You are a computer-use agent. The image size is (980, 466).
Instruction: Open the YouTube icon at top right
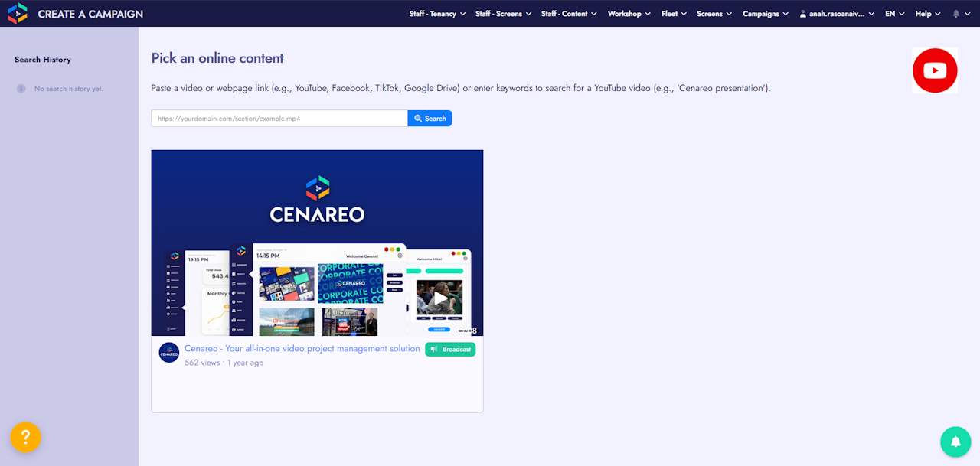click(x=935, y=70)
